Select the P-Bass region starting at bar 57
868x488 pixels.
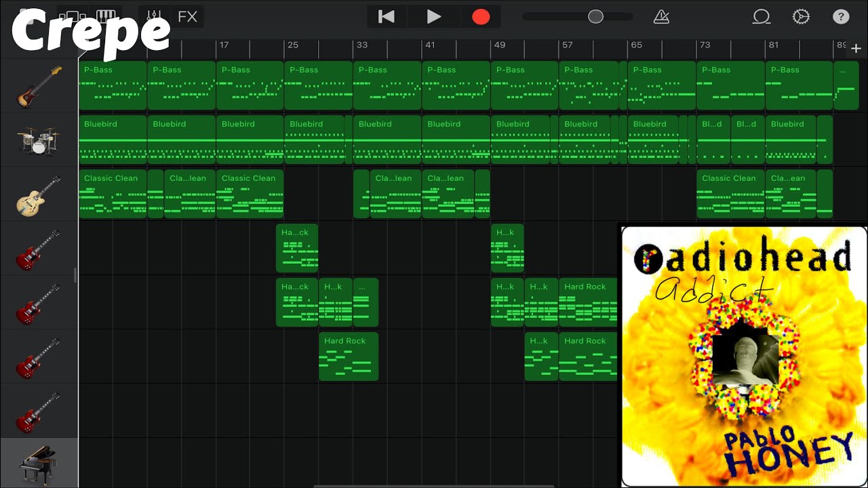[589, 85]
